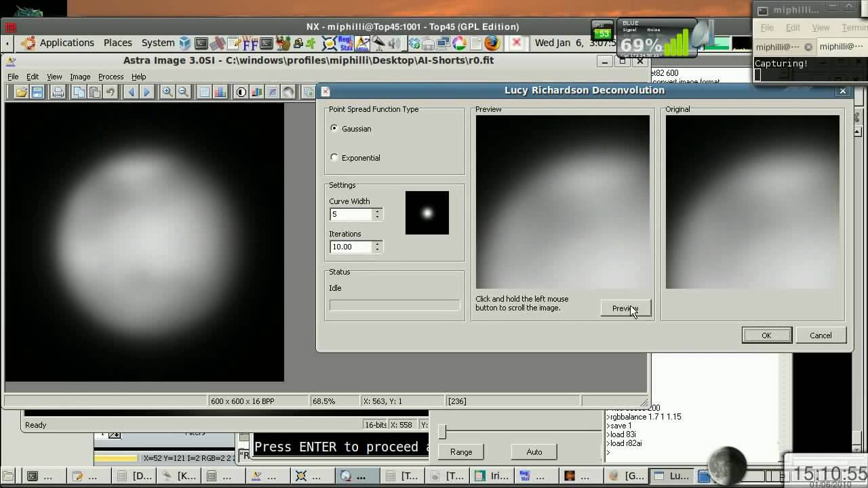Undo the last operation with the undo arrow icon
This screenshot has height=488, width=868.
111,92
